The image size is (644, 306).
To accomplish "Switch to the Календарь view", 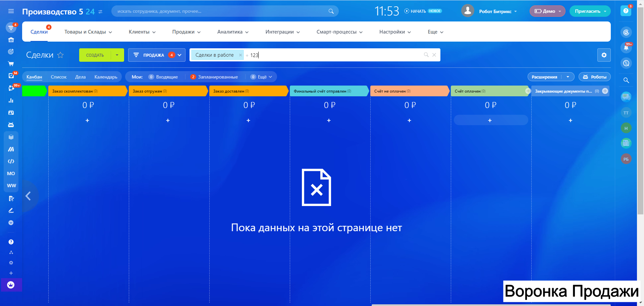I will pos(106,77).
